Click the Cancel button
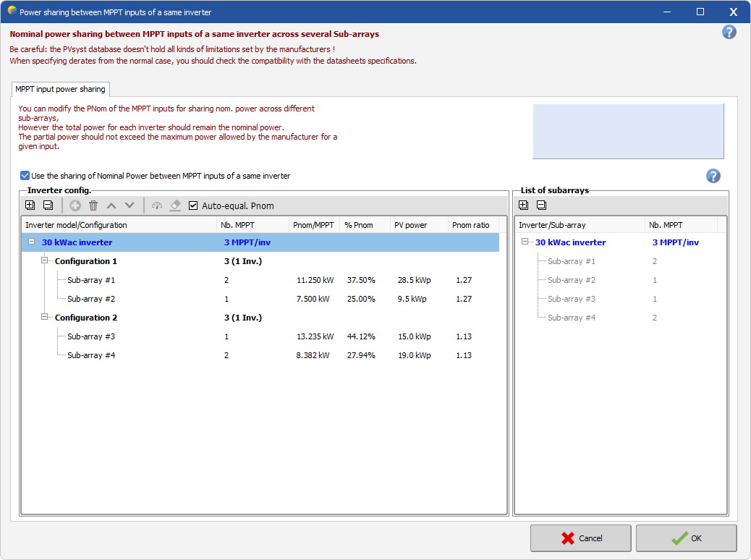751x560 pixels. pos(580,538)
